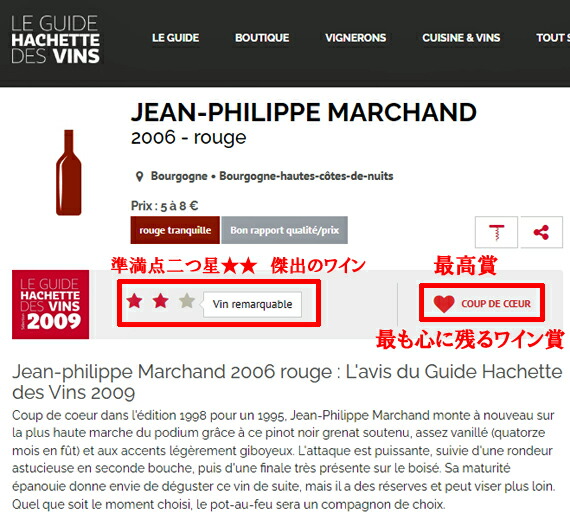Select the partially visible TOUT menu item
Viewport: 570px width, 520px height.
click(x=553, y=38)
